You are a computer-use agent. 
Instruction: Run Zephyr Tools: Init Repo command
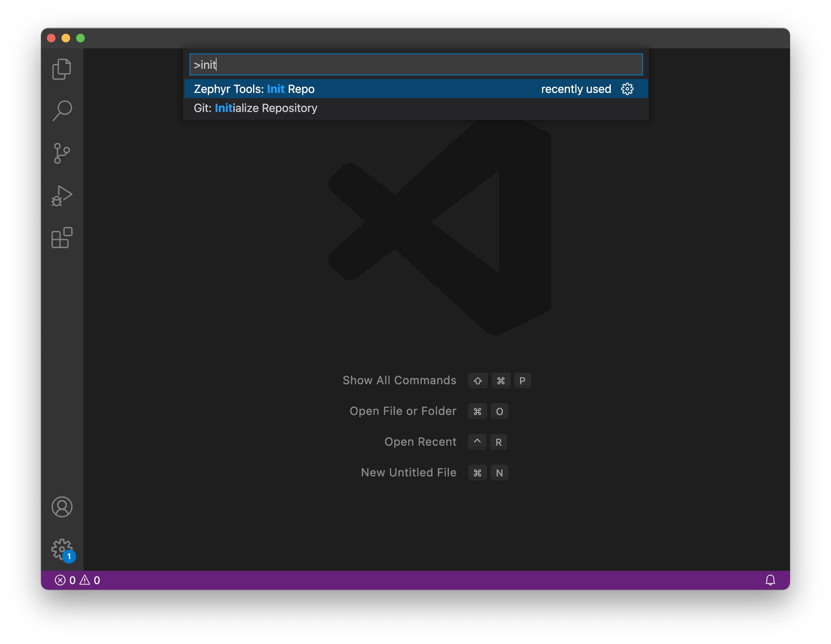254,89
